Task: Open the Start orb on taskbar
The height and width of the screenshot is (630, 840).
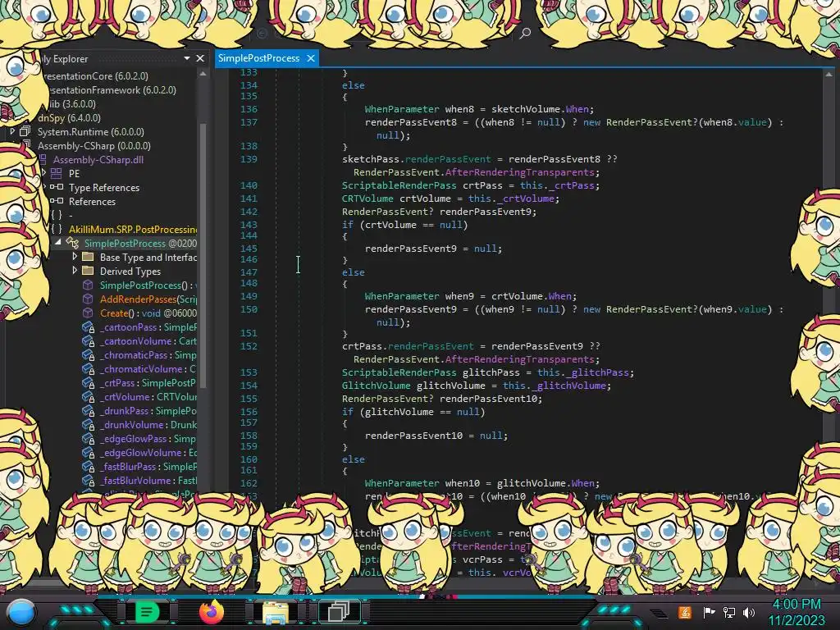Action: (x=21, y=612)
